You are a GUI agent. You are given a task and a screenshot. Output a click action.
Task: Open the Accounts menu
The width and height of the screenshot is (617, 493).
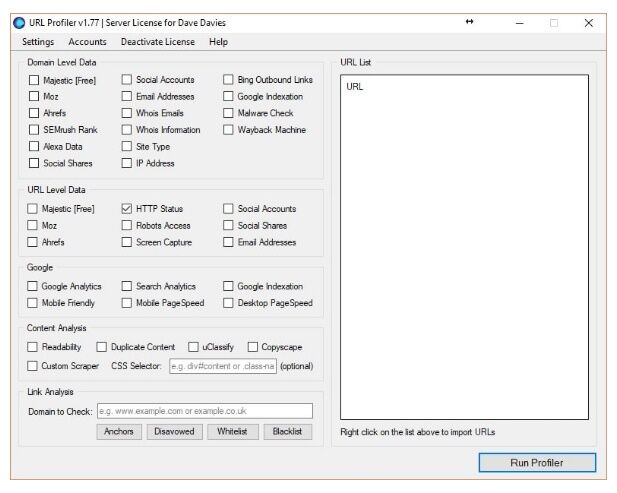(x=87, y=42)
